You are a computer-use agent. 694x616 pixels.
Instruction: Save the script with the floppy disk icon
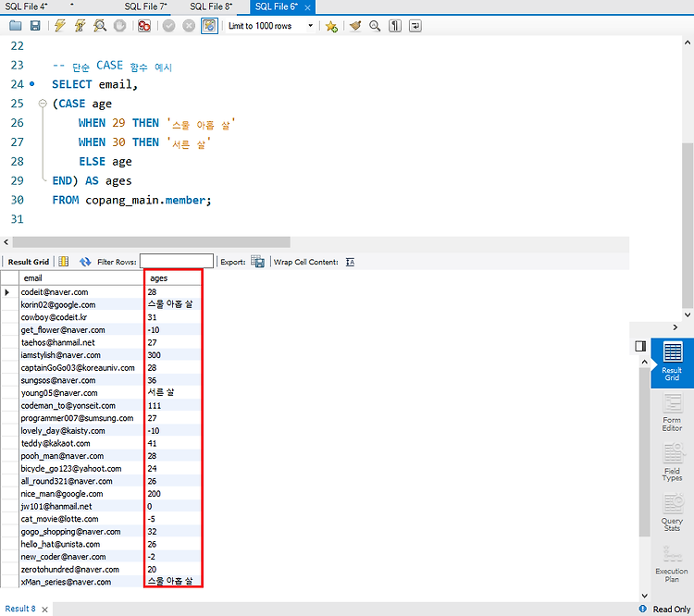click(35, 26)
